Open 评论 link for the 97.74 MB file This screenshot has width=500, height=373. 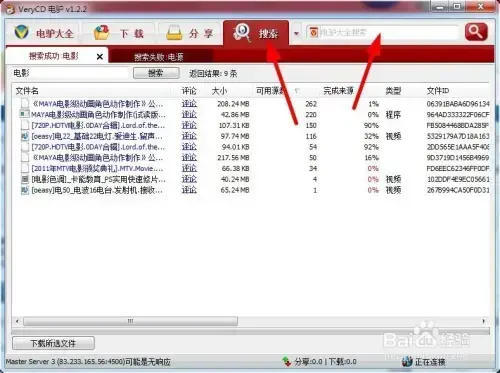click(x=189, y=136)
